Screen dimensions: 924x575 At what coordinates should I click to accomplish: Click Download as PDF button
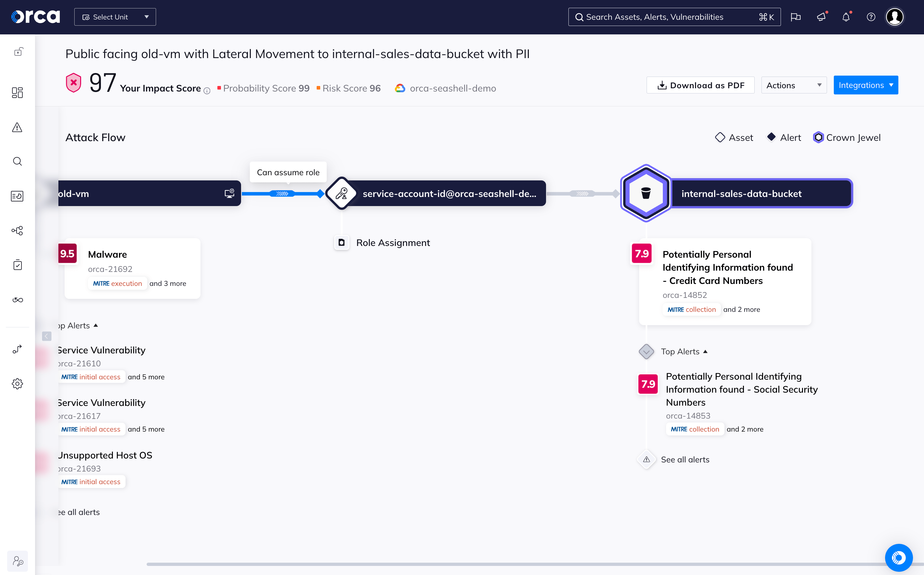click(700, 85)
